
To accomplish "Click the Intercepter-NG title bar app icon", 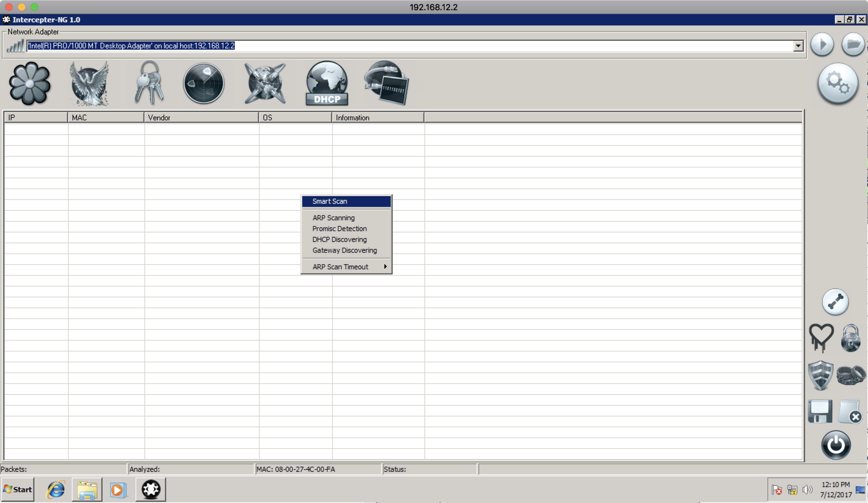I will [x=6, y=19].
